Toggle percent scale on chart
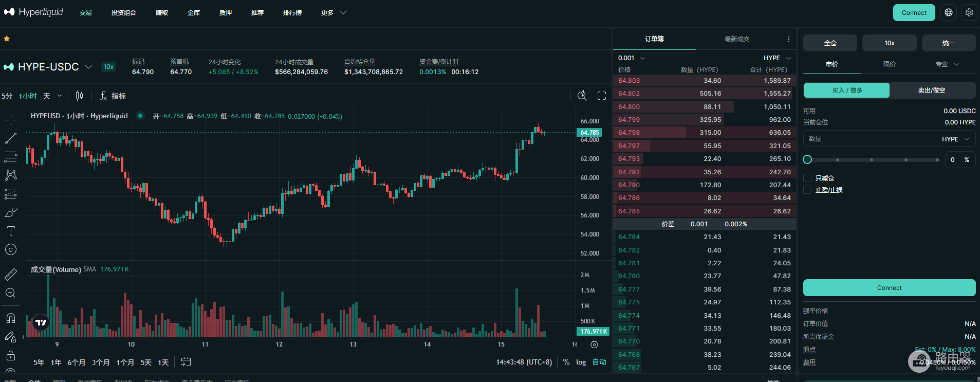980x382 pixels. click(566, 362)
